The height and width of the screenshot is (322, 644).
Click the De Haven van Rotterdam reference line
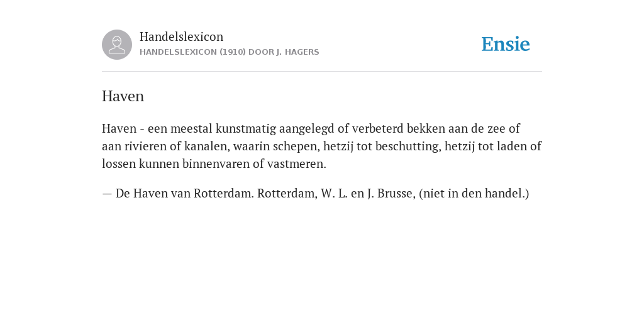(x=316, y=194)
